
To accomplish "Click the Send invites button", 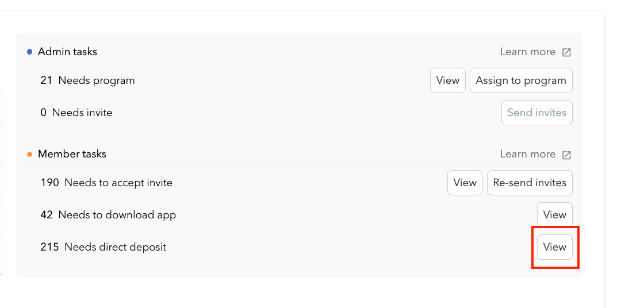I will tap(536, 113).
